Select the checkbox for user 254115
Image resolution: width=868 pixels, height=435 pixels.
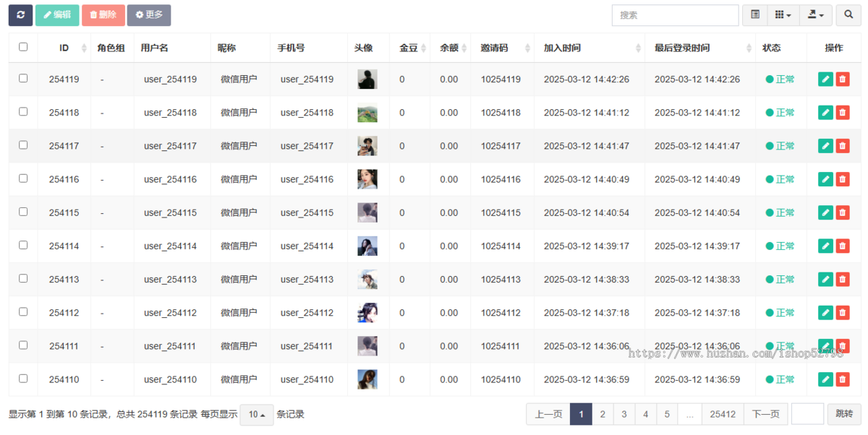pyautogui.click(x=23, y=212)
